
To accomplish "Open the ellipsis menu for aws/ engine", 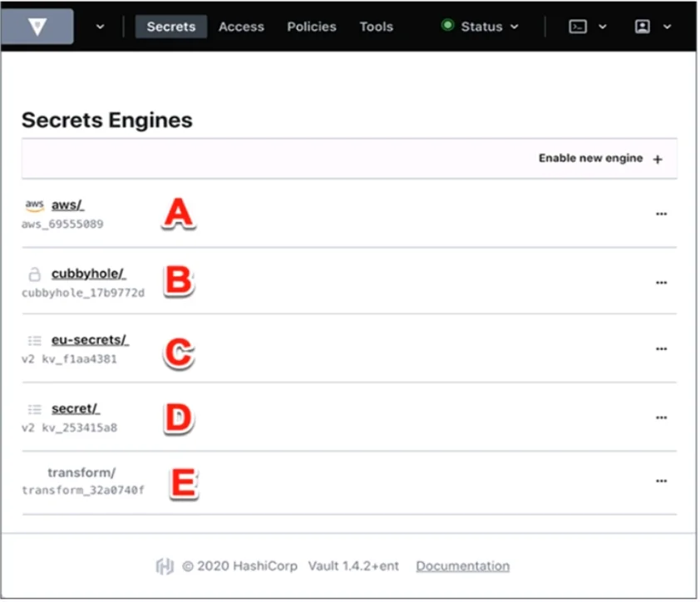I will [x=661, y=214].
